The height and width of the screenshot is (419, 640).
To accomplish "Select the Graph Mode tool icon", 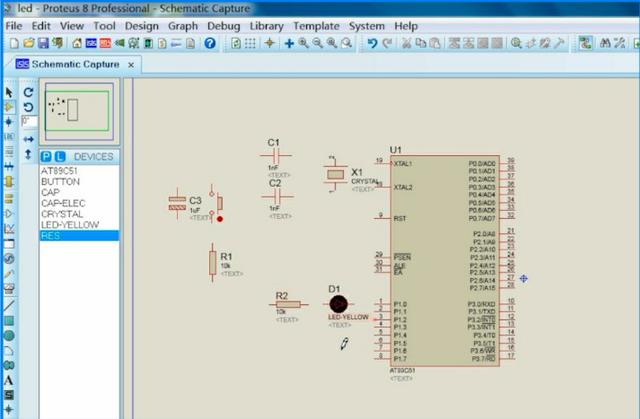I will coord(9,228).
